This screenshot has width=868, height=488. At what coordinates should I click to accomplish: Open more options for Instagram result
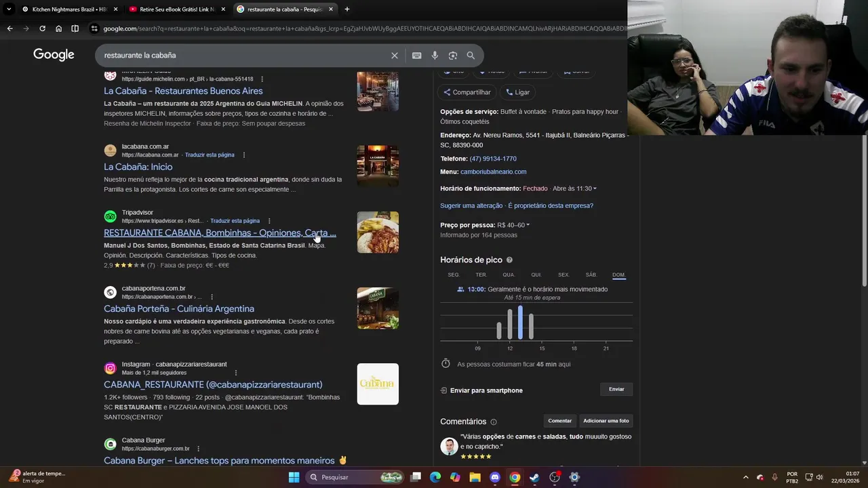coord(236,373)
